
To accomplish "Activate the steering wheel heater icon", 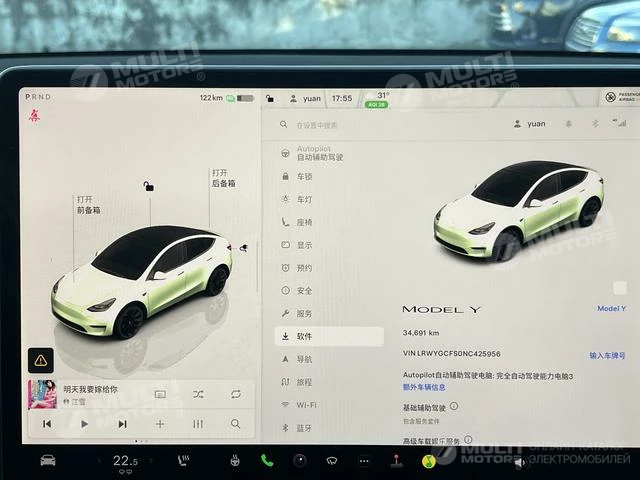I will [x=235, y=461].
